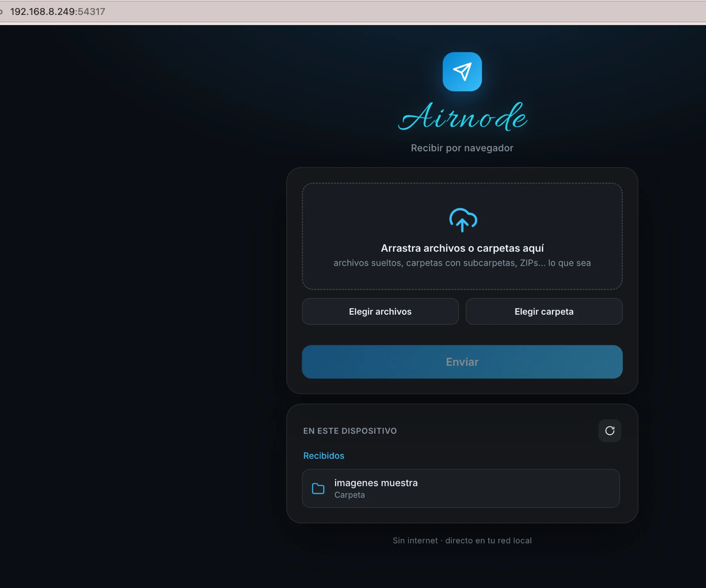The image size is (706, 588).
Task: Open the imagenes muestra folder row
Action: [x=461, y=488]
